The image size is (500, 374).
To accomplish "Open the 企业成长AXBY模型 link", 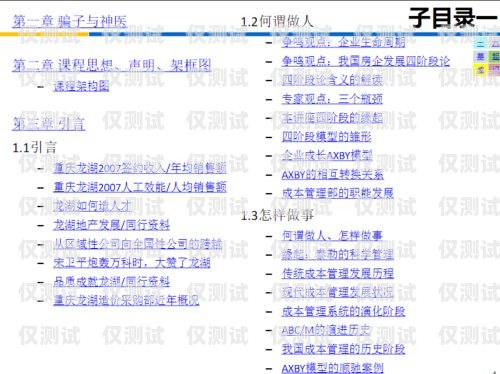I will click(x=327, y=156).
